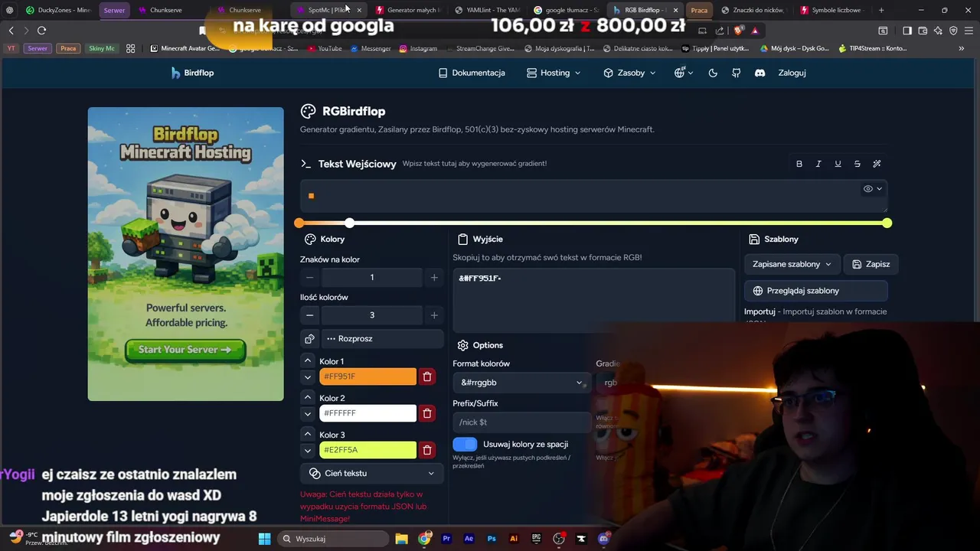Open File Explorer from taskbar
Image resolution: width=980 pixels, height=551 pixels.
(x=401, y=539)
